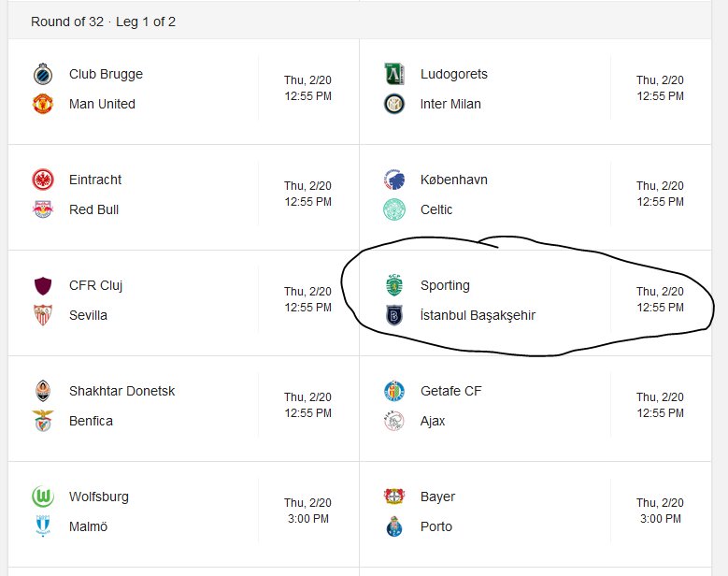The image size is (728, 576).
Task: Open the Sevilla team name link
Action: [x=88, y=315]
